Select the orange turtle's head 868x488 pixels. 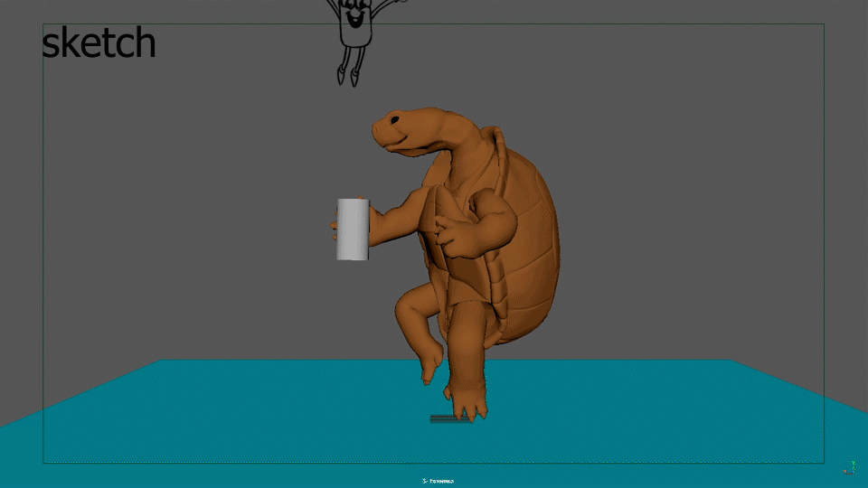pos(412,131)
